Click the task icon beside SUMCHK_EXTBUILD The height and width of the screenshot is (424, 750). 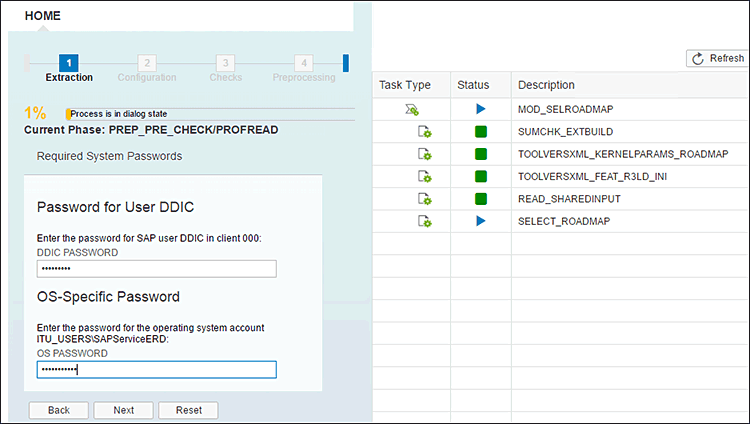(424, 132)
